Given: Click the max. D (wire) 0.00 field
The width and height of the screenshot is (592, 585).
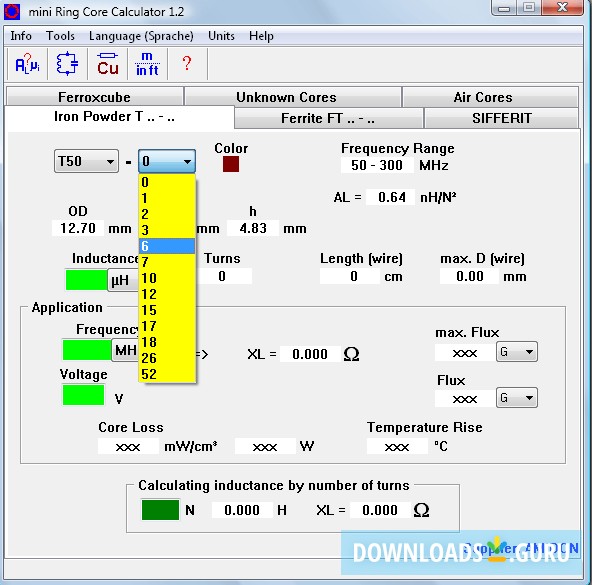Looking at the screenshot, I should 469,276.
